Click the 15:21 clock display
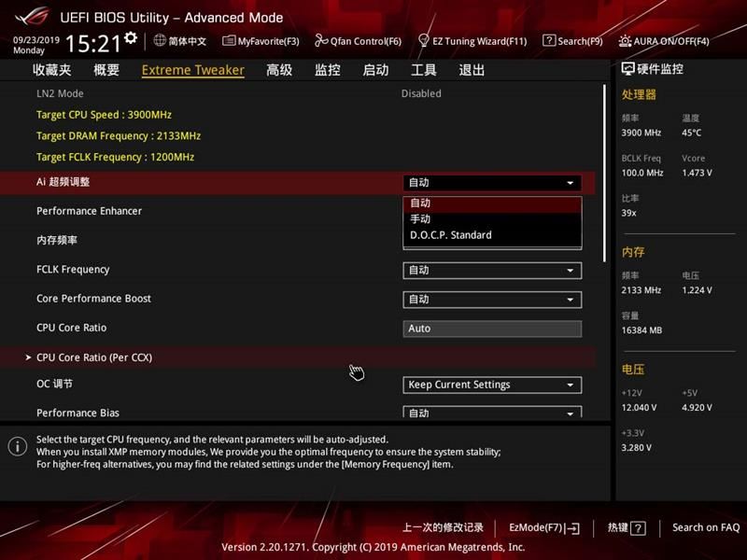The width and height of the screenshot is (747, 560). [x=93, y=44]
